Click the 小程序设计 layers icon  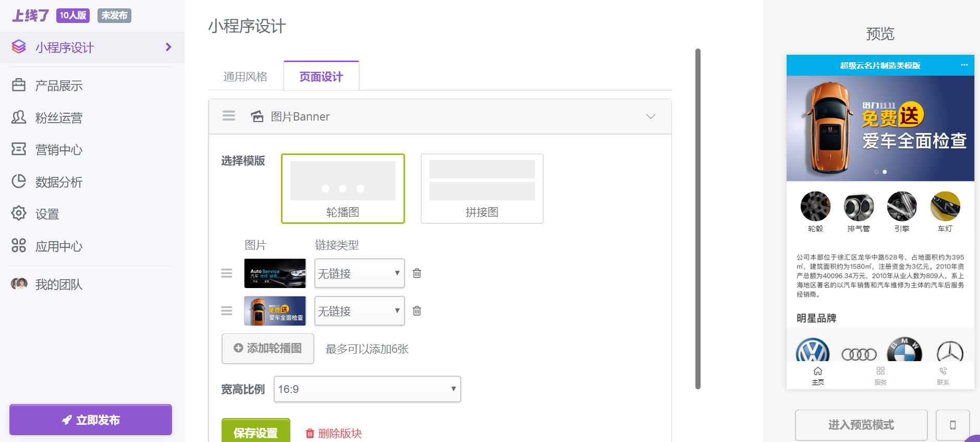click(19, 47)
